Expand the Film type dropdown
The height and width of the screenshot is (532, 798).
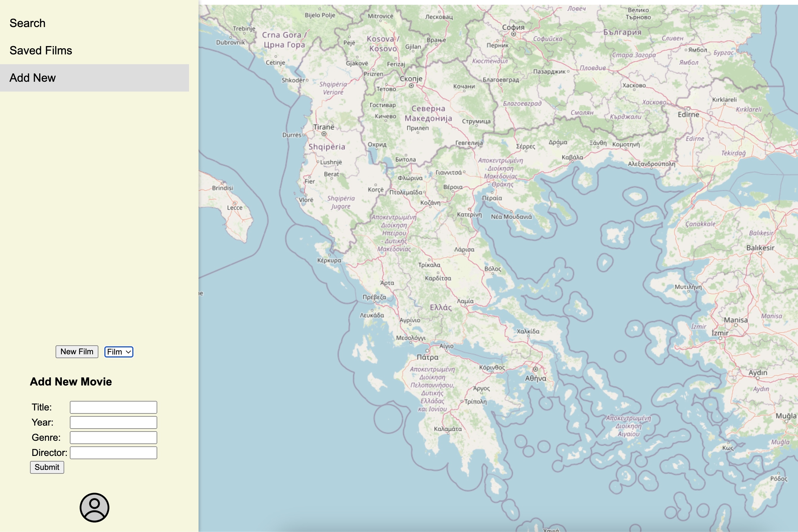point(119,352)
